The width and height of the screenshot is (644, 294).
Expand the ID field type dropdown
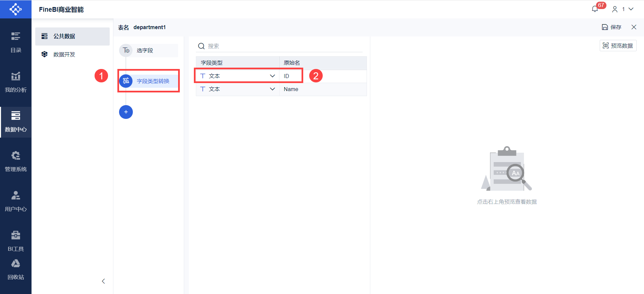[x=272, y=76]
